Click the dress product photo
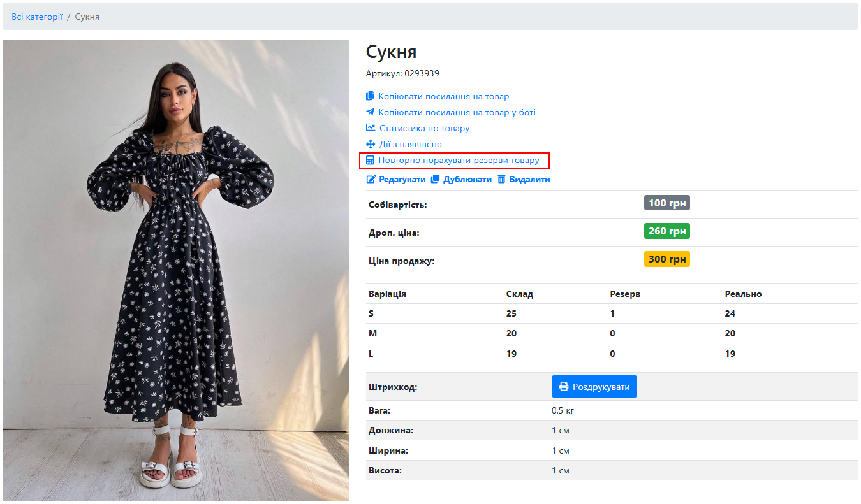This screenshot has height=504, width=861. pyautogui.click(x=175, y=270)
